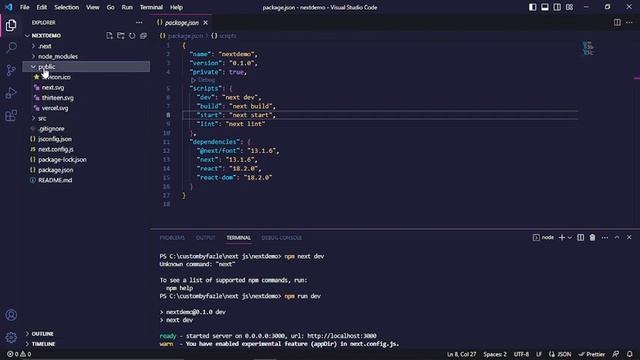This screenshot has height=360, width=640.
Task: Open the Source Control view
Action: pyautogui.click(x=11, y=70)
